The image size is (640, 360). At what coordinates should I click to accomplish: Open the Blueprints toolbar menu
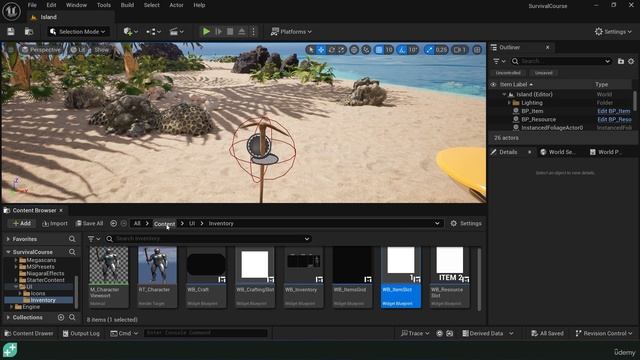point(153,31)
